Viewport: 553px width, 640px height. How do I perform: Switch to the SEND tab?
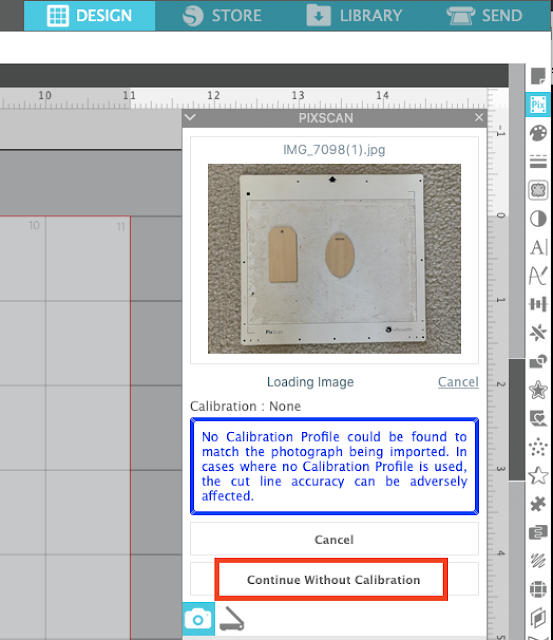(484, 16)
